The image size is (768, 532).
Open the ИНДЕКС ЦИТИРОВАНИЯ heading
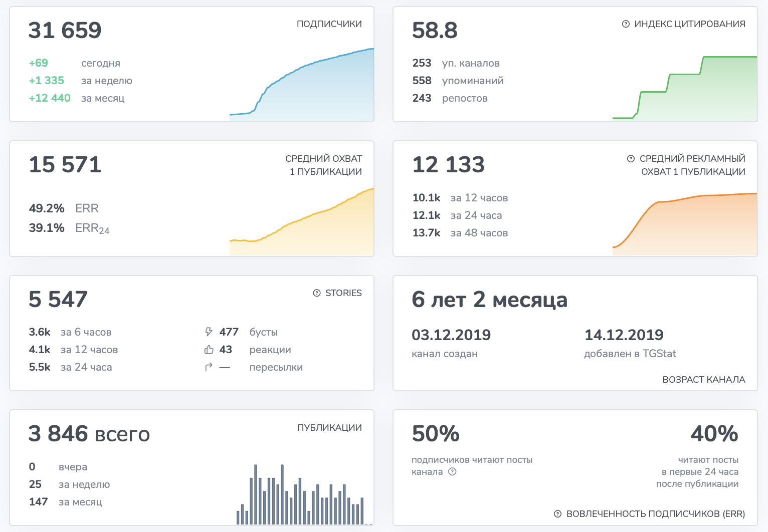689,24
